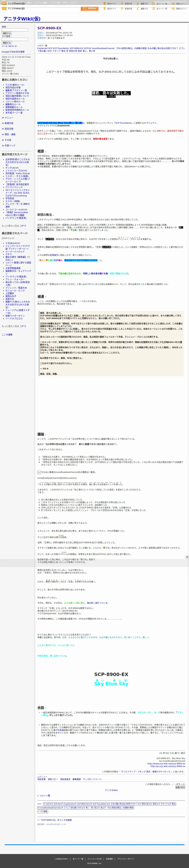Click the SCP-EX tag chip in bottom tag list
This screenshot has width=189, height=868.
(56, 804)
